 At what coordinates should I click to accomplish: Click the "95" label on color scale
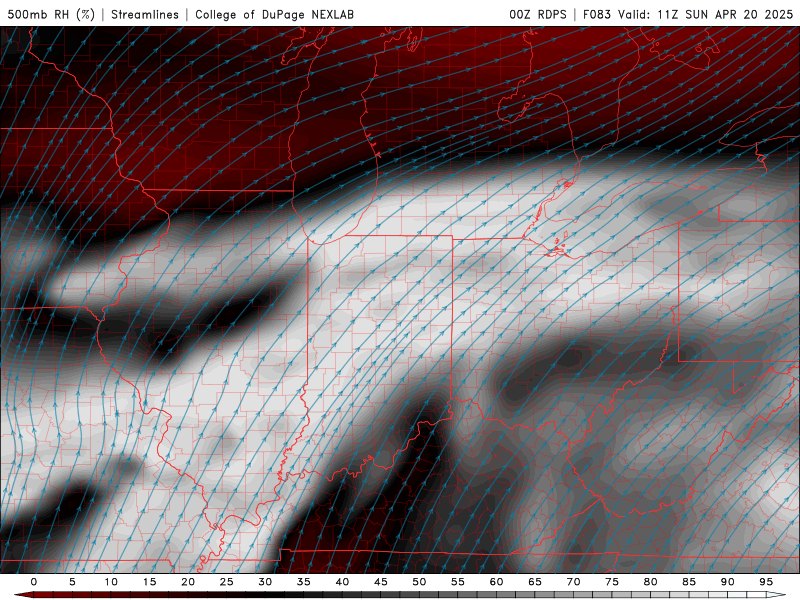click(766, 582)
